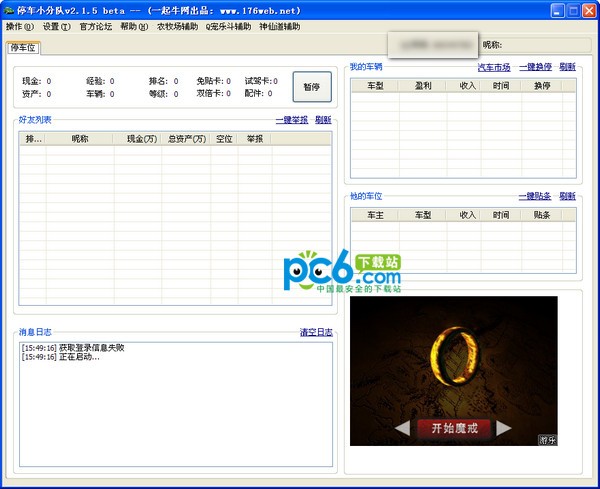Refresh the 我的车辆 panel
This screenshot has height=489, width=600.
pos(567,67)
